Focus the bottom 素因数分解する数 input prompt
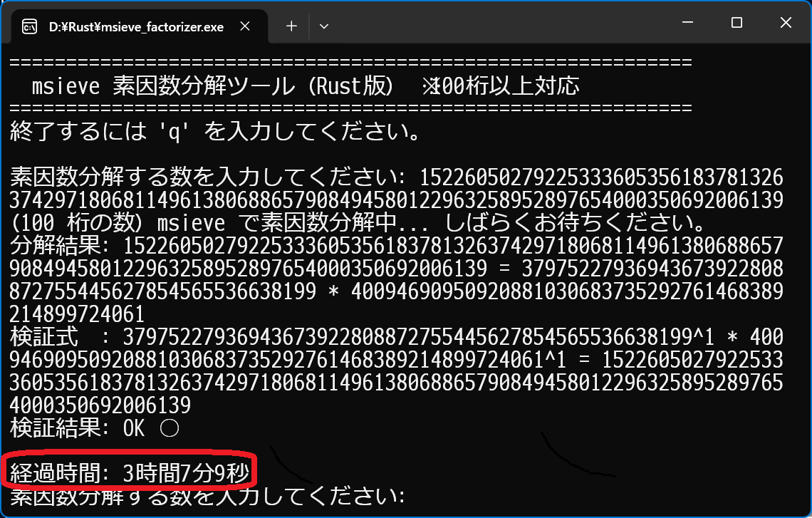This screenshot has height=518, width=812. 207,496
